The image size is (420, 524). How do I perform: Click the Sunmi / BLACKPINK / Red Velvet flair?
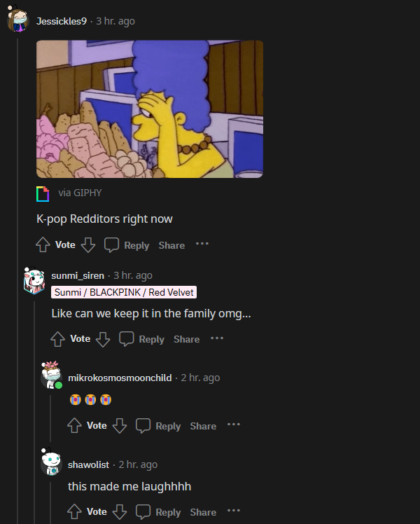124,292
